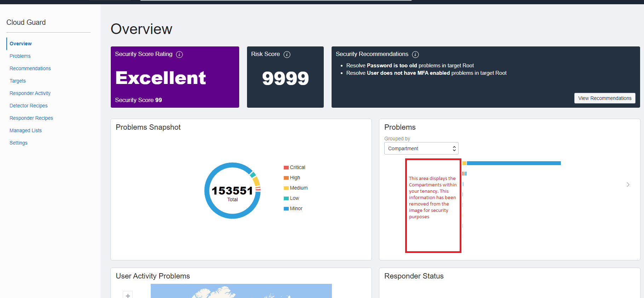Go to Responder Recipes

(x=31, y=118)
